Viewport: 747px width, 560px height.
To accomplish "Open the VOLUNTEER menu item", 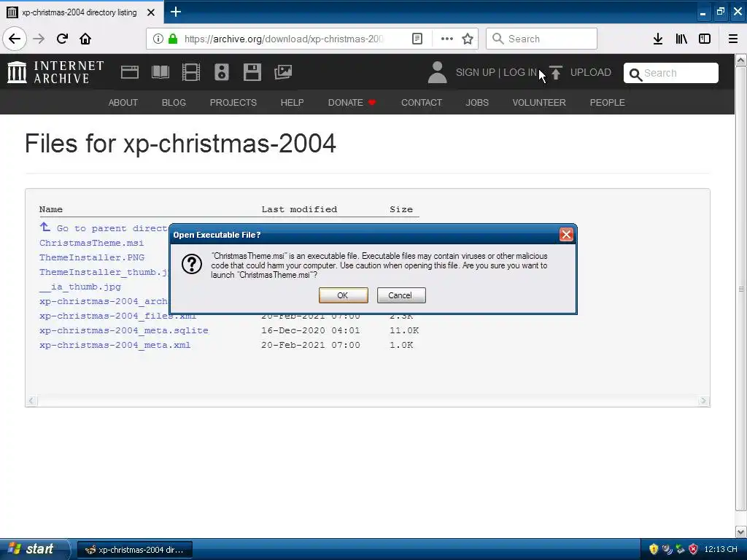I will point(539,102).
